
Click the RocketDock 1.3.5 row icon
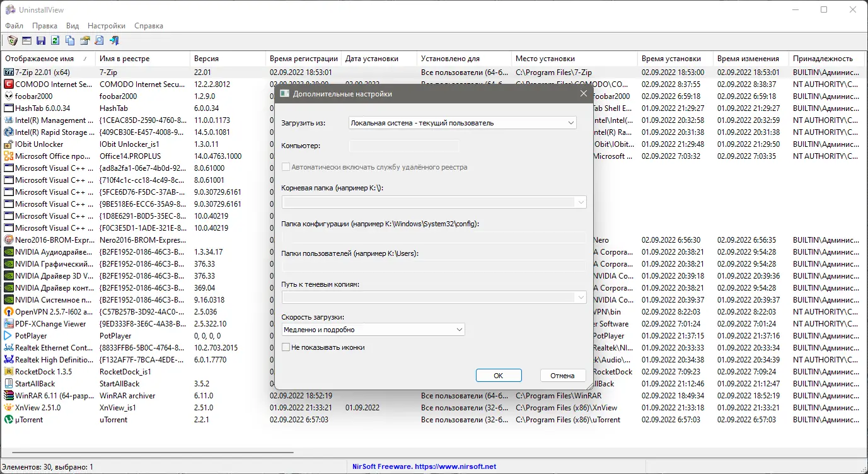tap(9, 372)
